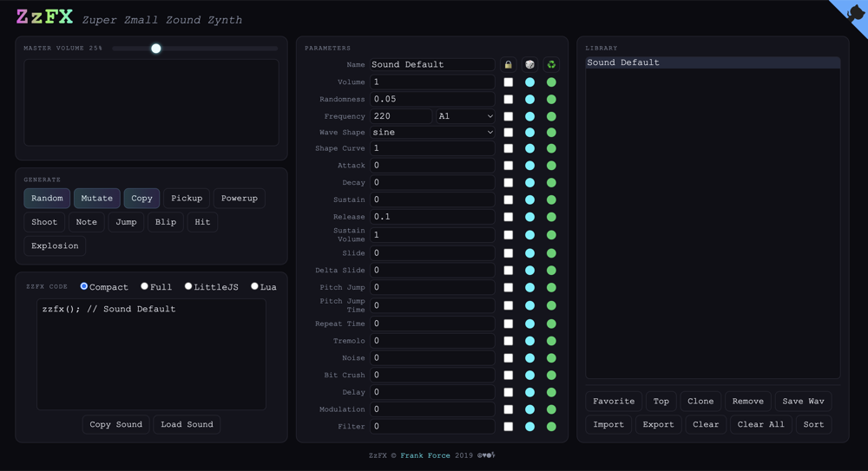Clone the selected library sound
This screenshot has height=471, width=868.
[700, 402]
